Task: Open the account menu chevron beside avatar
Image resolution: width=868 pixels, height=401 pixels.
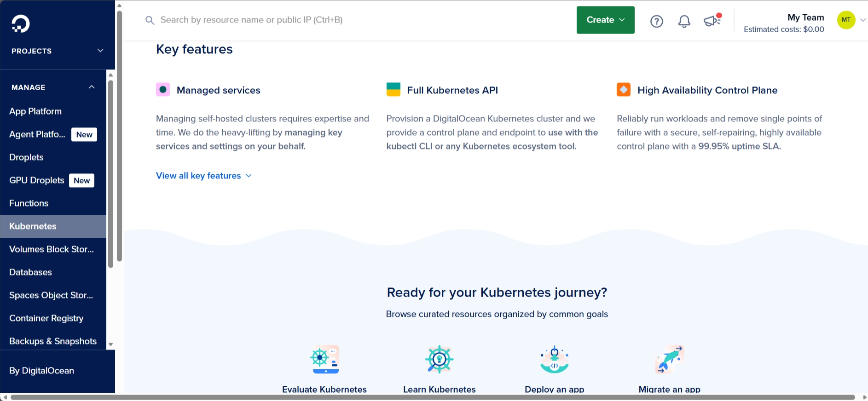Action: 863,20
